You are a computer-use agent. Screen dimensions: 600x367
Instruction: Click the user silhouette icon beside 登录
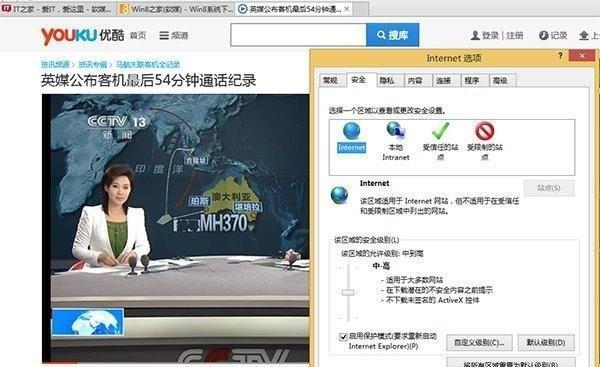click(x=475, y=36)
